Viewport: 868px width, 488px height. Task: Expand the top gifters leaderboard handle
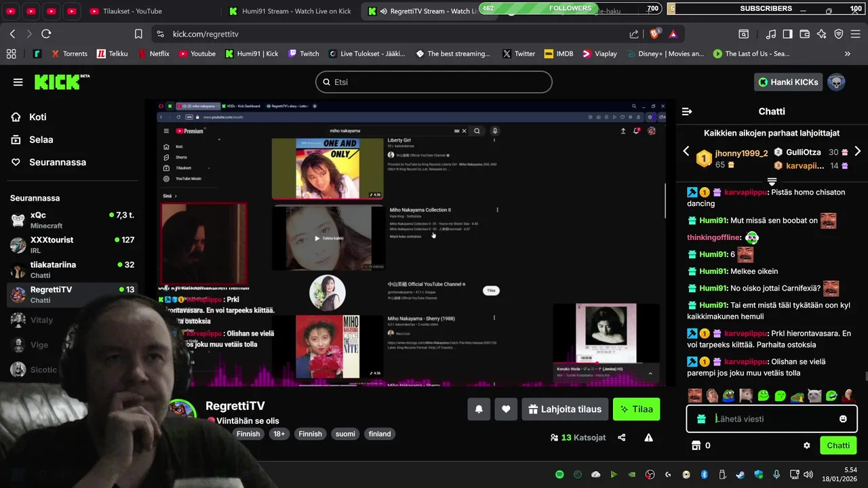coord(772,181)
